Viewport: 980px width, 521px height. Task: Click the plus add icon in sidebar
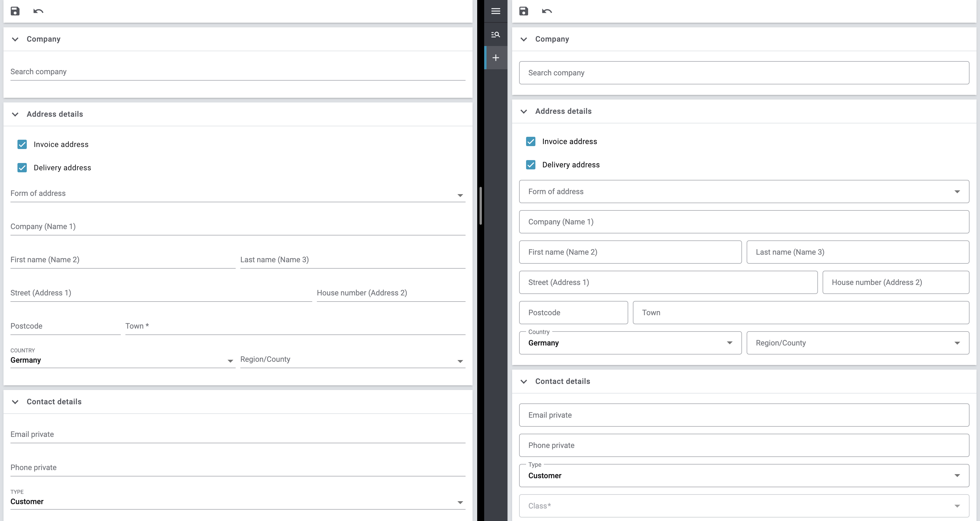coord(495,58)
